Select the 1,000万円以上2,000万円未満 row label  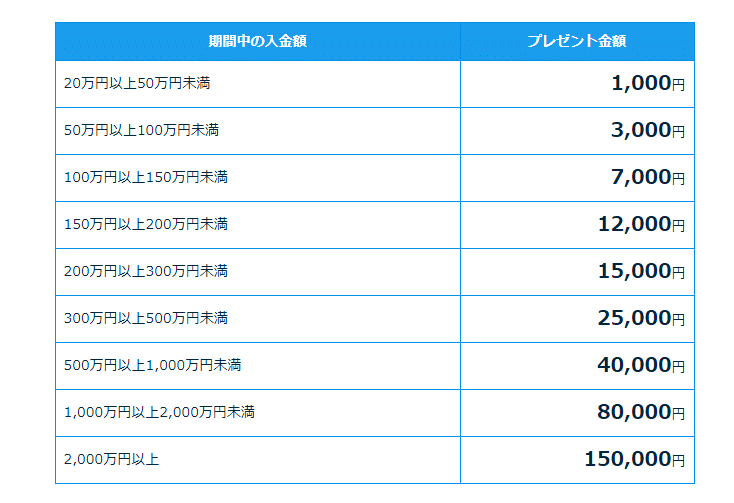[159, 412]
